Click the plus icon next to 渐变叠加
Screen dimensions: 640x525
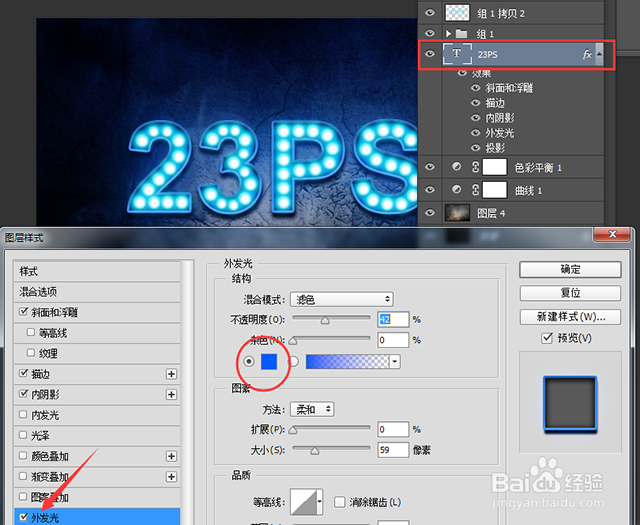pos(171,476)
